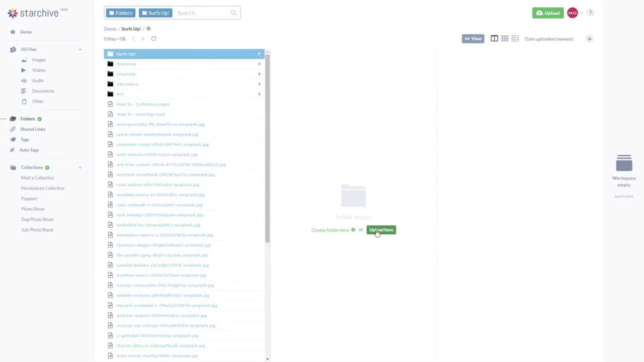The width and height of the screenshot is (644, 362).
Task: Switch to detailed list view
Action: tap(515, 38)
